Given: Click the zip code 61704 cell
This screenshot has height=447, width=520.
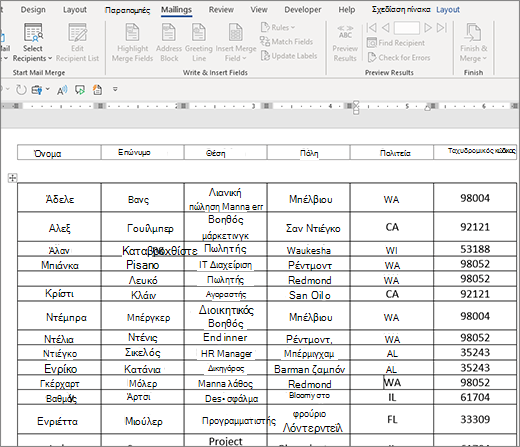Looking at the screenshot, I should 475,397.
